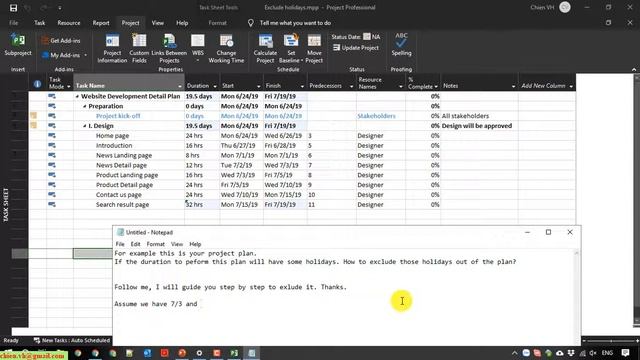The width and height of the screenshot is (640, 360).
Task: Open Notepad Edit menu
Action: [x=135, y=244]
